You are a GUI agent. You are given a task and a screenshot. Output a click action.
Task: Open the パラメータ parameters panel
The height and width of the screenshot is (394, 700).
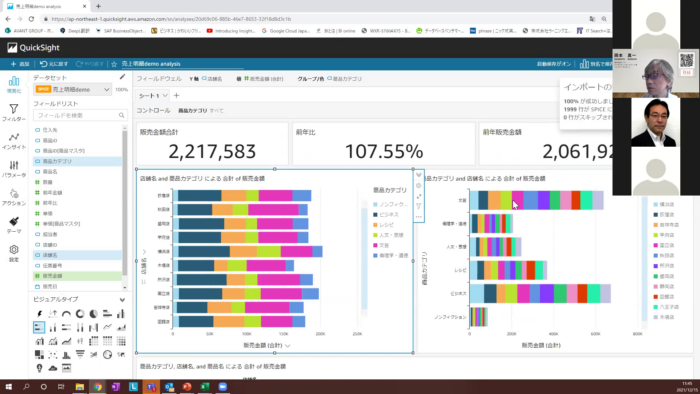pos(14,169)
